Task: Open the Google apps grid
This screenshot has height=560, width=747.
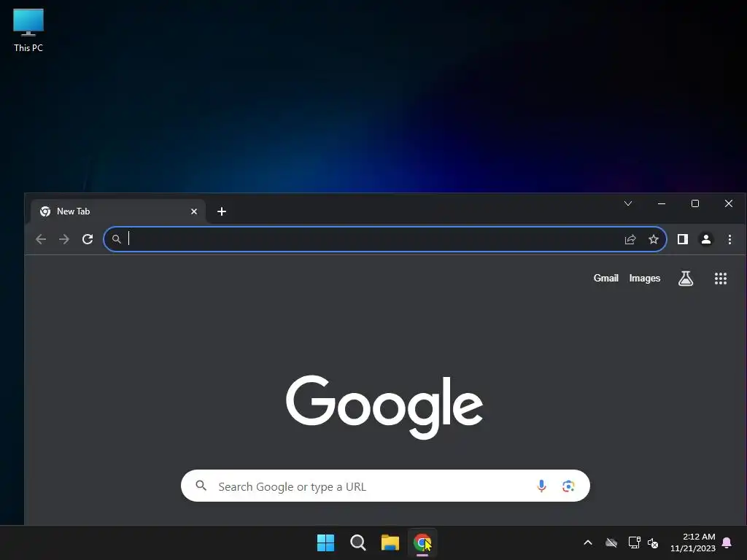Action: [x=721, y=279]
